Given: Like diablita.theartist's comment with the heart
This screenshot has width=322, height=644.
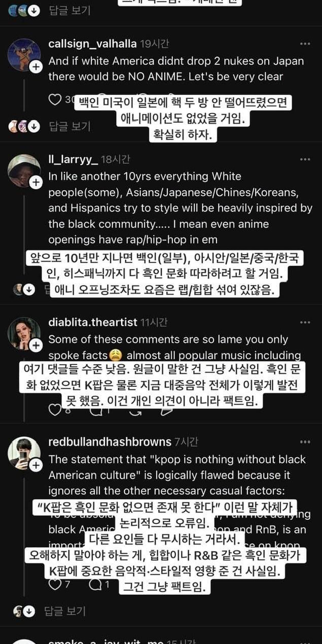Looking at the screenshot, I should (55, 410).
